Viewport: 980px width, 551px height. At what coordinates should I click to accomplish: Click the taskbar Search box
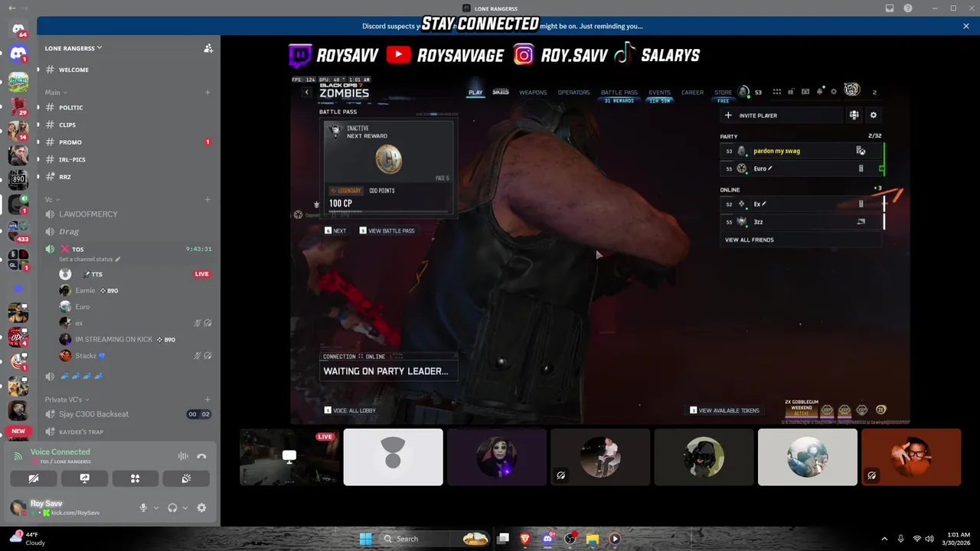(x=435, y=539)
